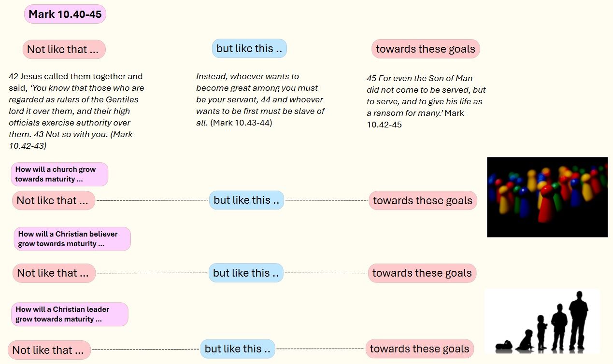Click 'Not like that' in believer row

click(54, 273)
